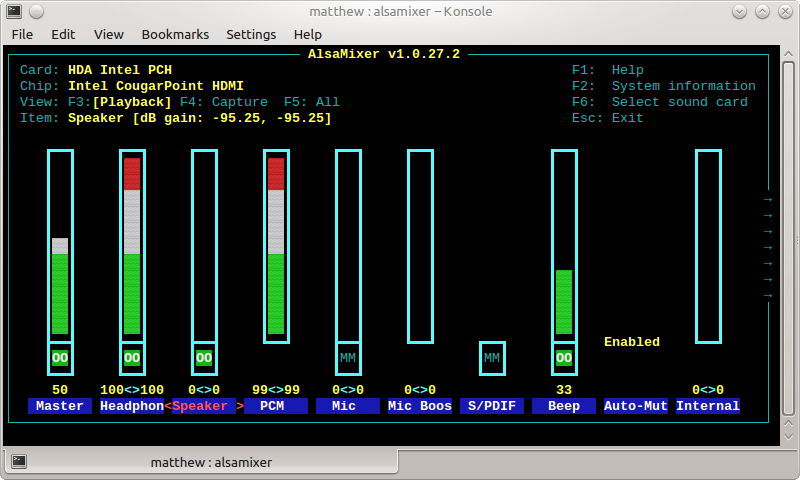Open the Edit menu
This screenshot has height=480, width=800.
(x=63, y=34)
